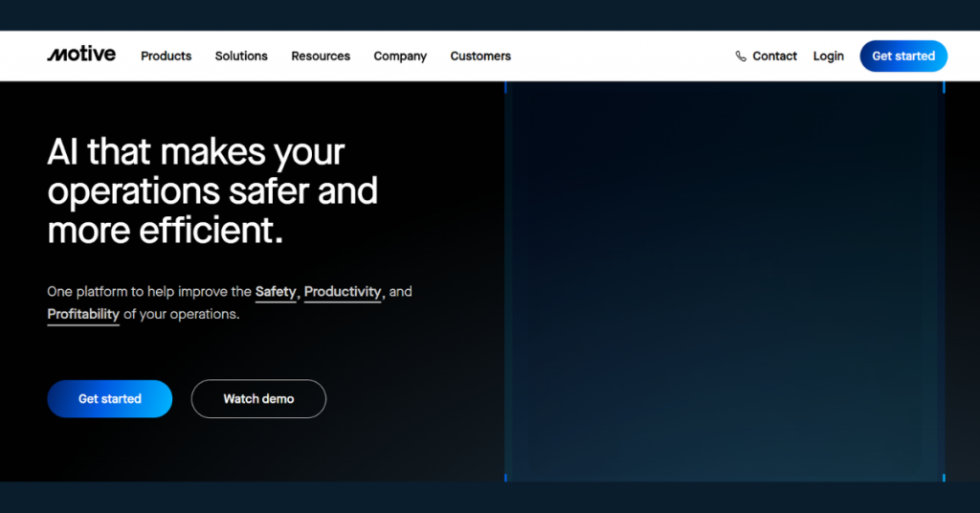980x513 pixels.
Task: Follow the Productivity link
Action: click(343, 292)
